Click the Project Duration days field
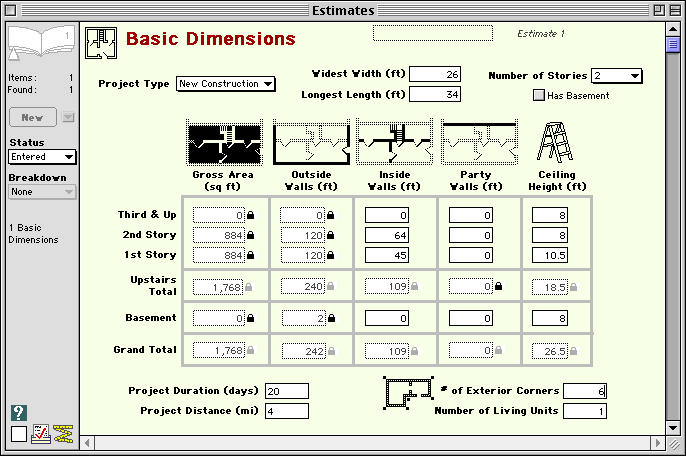 click(x=288, y=391)
